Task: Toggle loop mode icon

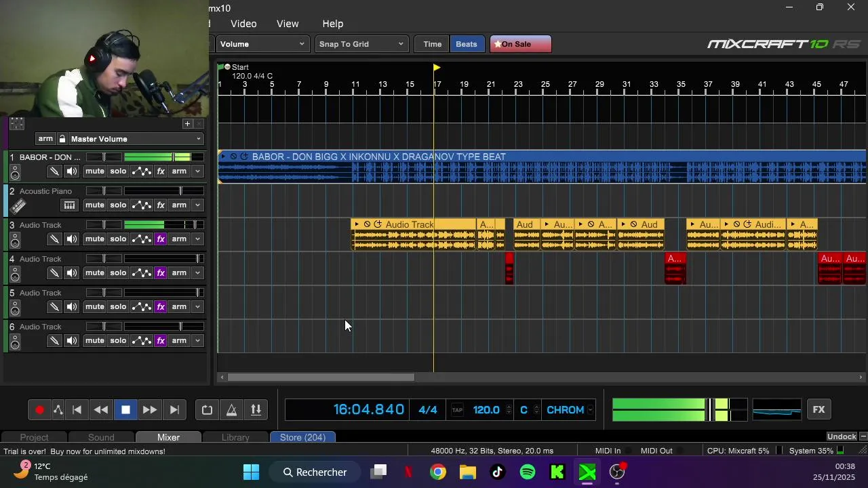Action: 207,409
